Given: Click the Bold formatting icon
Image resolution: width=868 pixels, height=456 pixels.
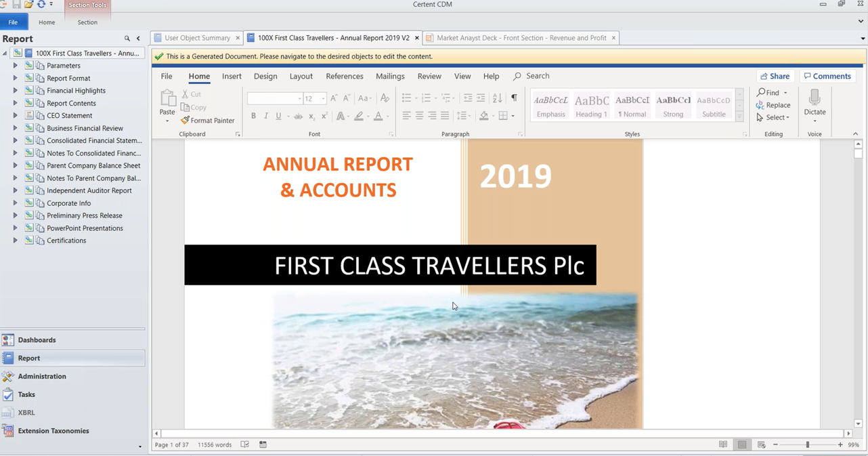Looking at the screenshot, I should pos(253,117).
